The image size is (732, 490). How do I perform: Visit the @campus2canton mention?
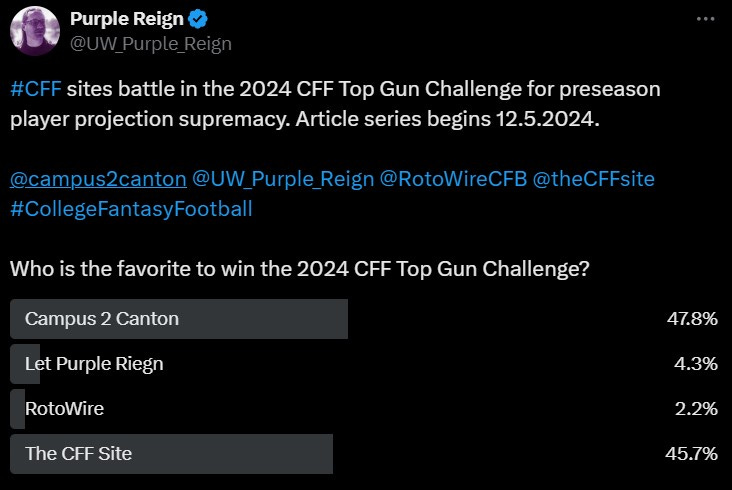(99, 179)
